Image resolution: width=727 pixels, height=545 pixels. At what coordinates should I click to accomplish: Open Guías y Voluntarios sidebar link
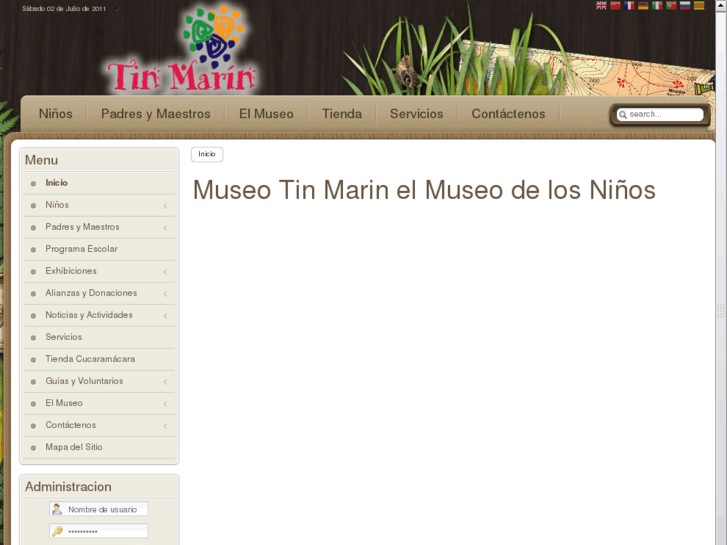click(84, 381)
